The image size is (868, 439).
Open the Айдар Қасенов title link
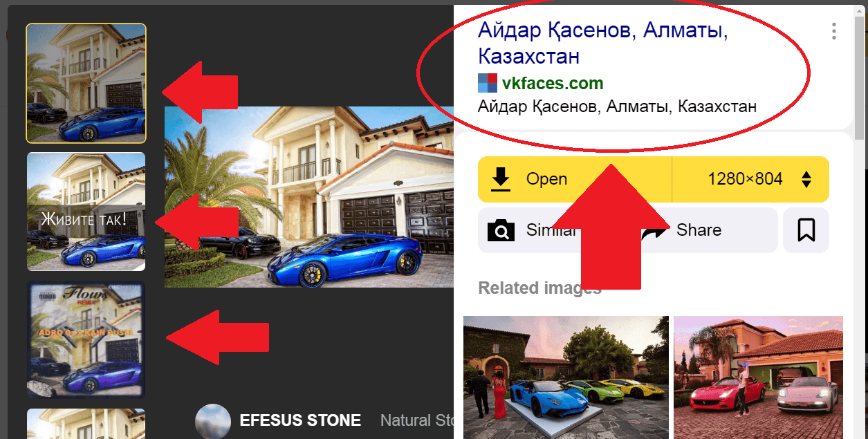point(602,43)
